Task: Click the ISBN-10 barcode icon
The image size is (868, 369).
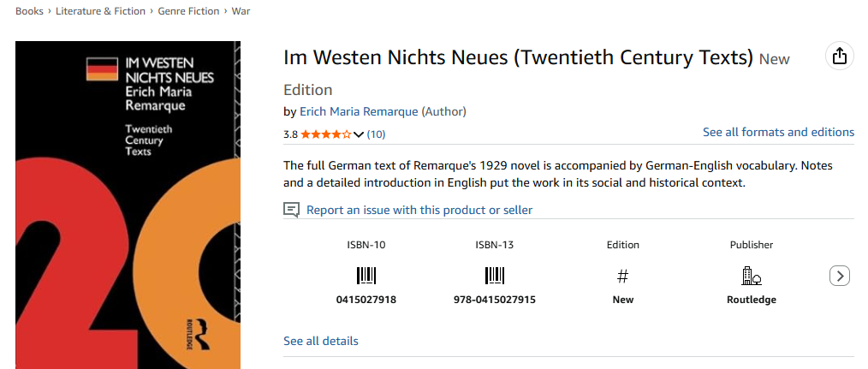Action: coord(366,276)
